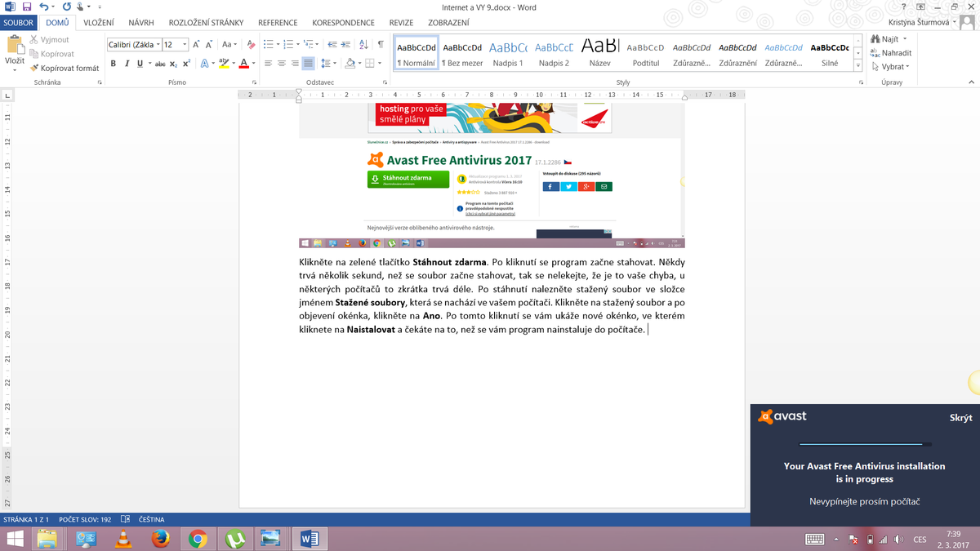Open the Firefox icon in the taskbar
The image size is (980, 551).
coord(160,539)
